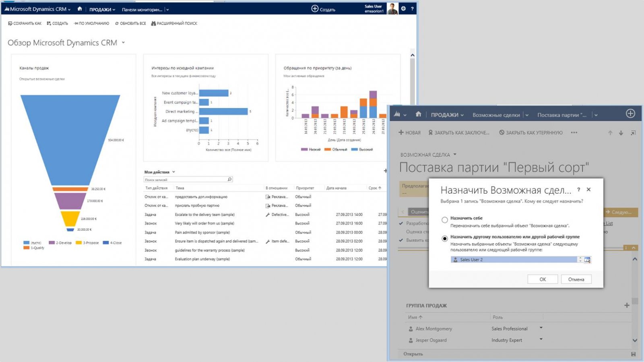Image resolution: width=644 pixels, height=362 pixels.
Task: Click OK in assign dialog
Action: tap(543, 279)
